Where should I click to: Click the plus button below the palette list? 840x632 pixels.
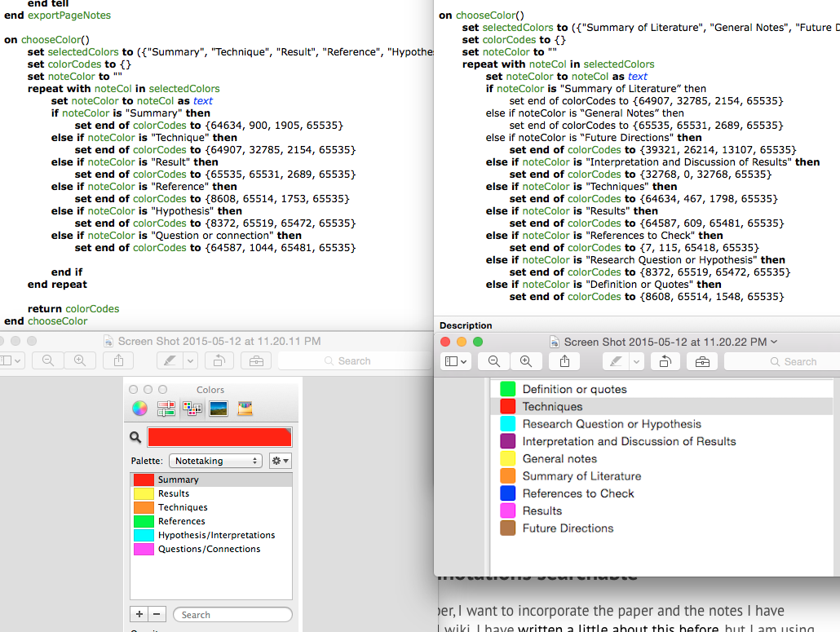139,614
